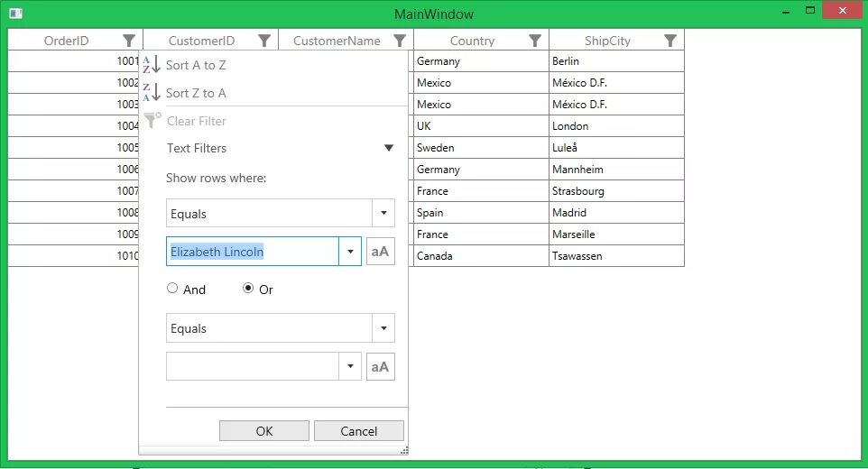The image size is (868, 469).
Task: Select the Mannheim ship city cell
Action: 616,170
